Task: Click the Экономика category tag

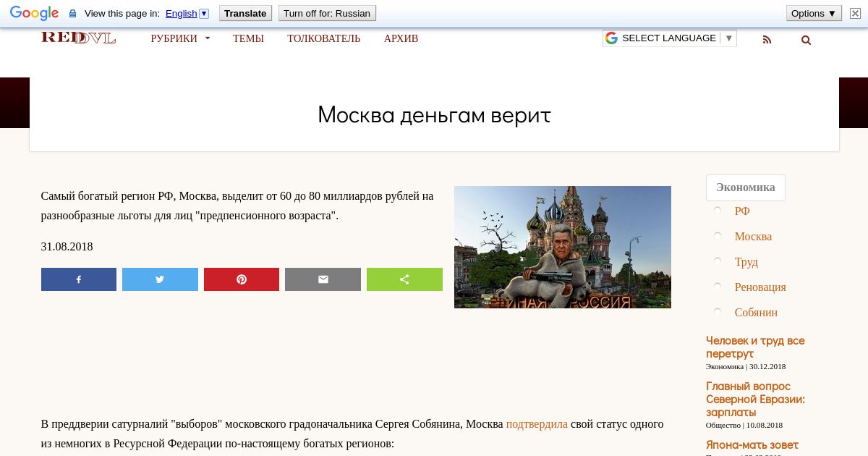Action: (746, 187)
